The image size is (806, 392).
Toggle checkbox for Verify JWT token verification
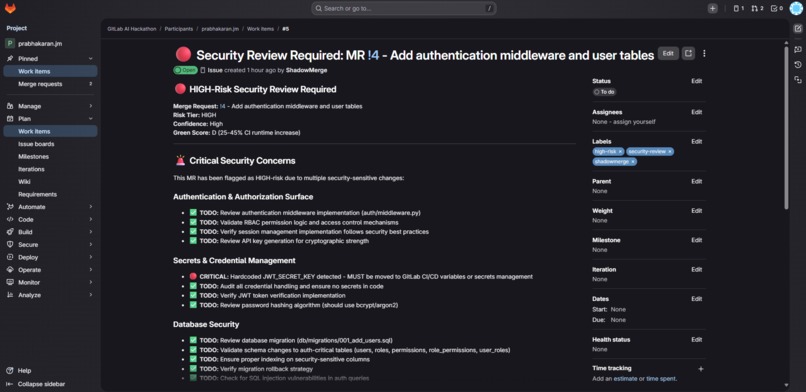[193, 295]
